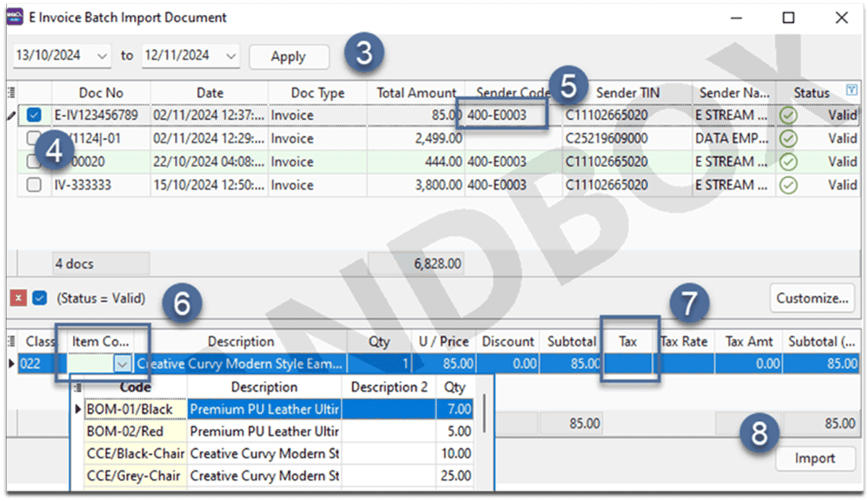
Task: Select the E-IV123456789 doc number cell
Action: pyautogui.click(x=101, y=115)
